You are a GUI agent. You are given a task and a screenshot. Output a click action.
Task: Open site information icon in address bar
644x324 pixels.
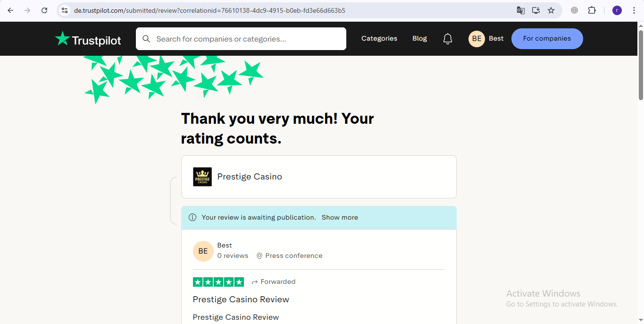[65, 10]
